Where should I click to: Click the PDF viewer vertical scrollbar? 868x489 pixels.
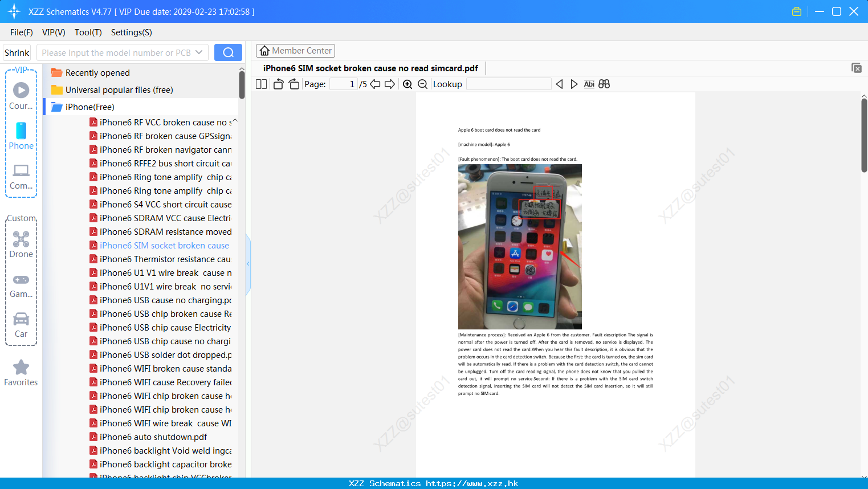tap(864, 135)
